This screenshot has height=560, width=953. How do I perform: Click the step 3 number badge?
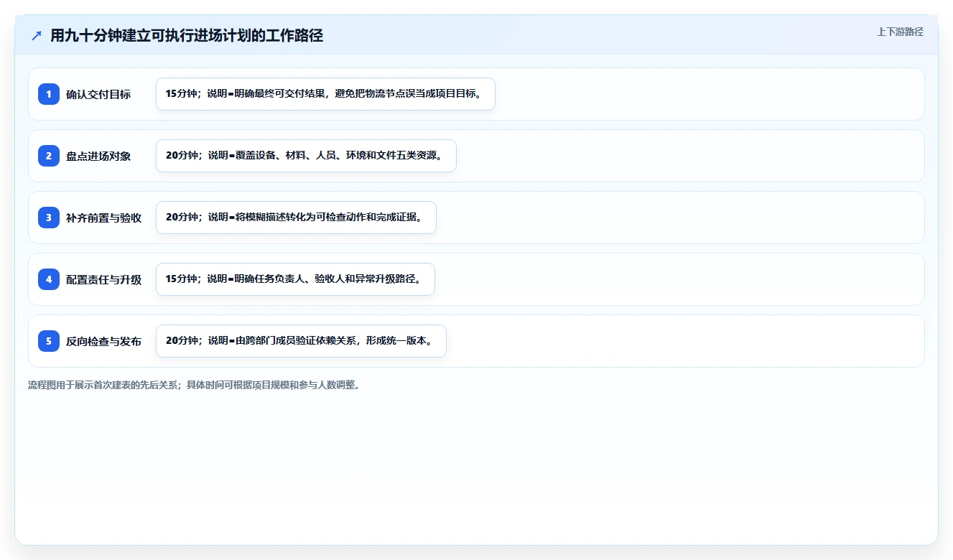point(49,218)
